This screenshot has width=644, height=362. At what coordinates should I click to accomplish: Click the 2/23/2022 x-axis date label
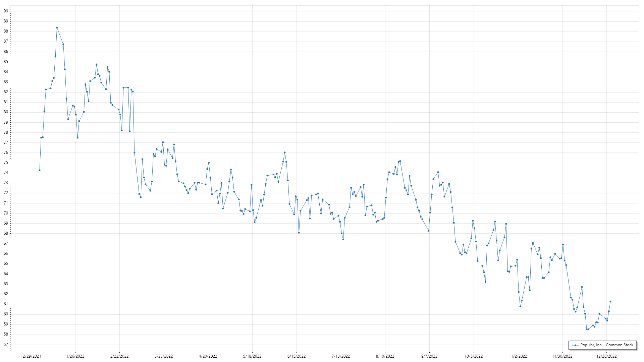click(x=119, y=356)
